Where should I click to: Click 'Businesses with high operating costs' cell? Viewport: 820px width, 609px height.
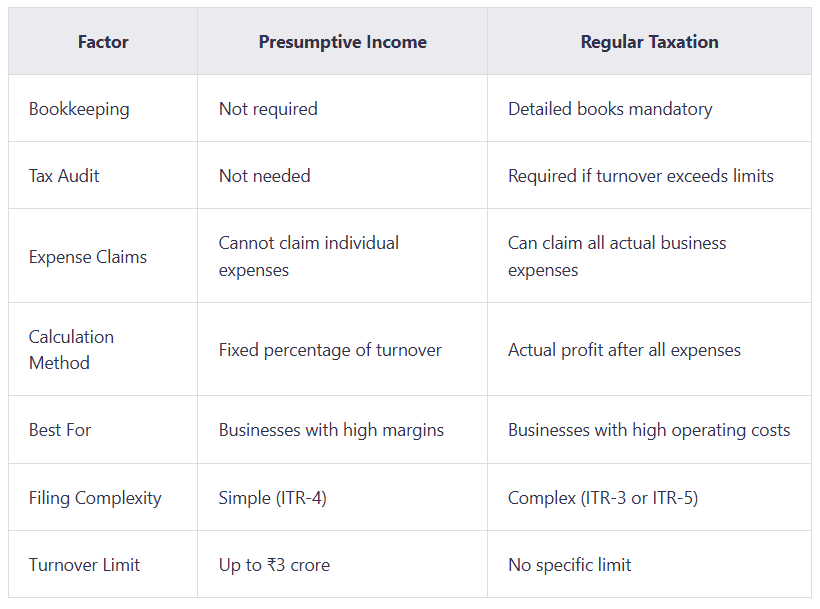[649, 430]
